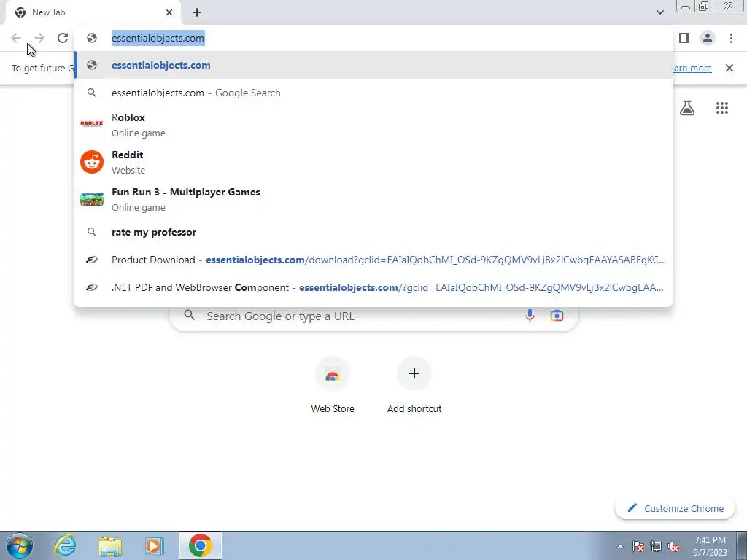Click the Fun Run 3 thumbnail

coord(91,198)
